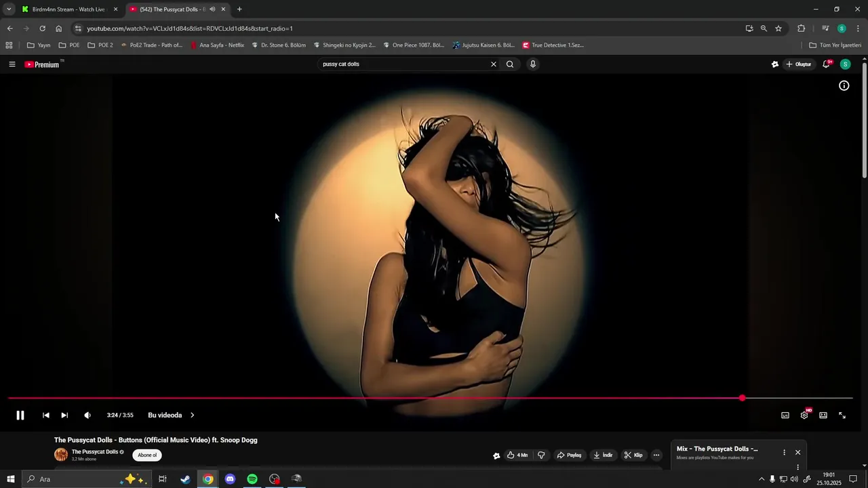Switch to theater mode view

click(x=823, y=415)
